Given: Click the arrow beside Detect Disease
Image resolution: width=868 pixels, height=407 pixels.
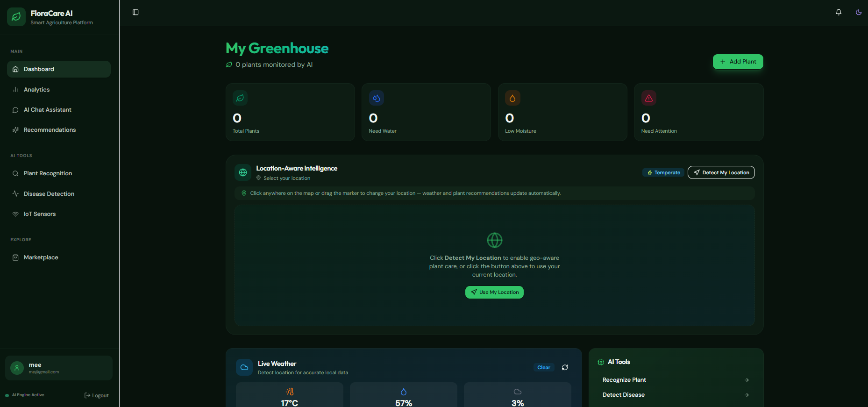Looking at the screenshot, I should coord(747,395).
